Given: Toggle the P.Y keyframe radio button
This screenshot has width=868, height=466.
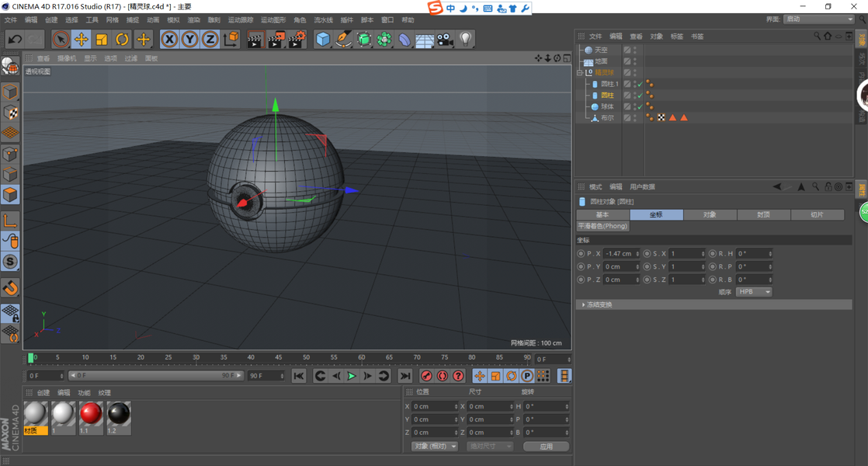Looking at the screenshot, I should tap(581, 266).
